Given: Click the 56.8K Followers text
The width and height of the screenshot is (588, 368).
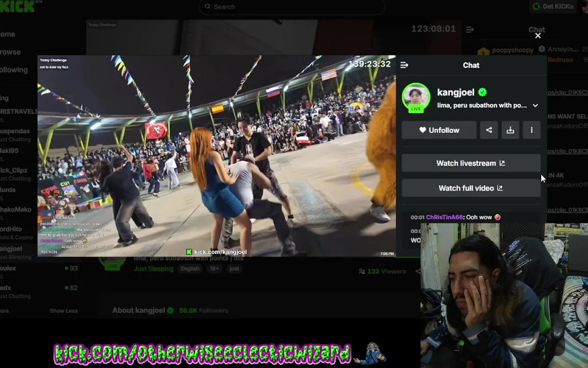Looking at the screenshot, I should point(204,311).
